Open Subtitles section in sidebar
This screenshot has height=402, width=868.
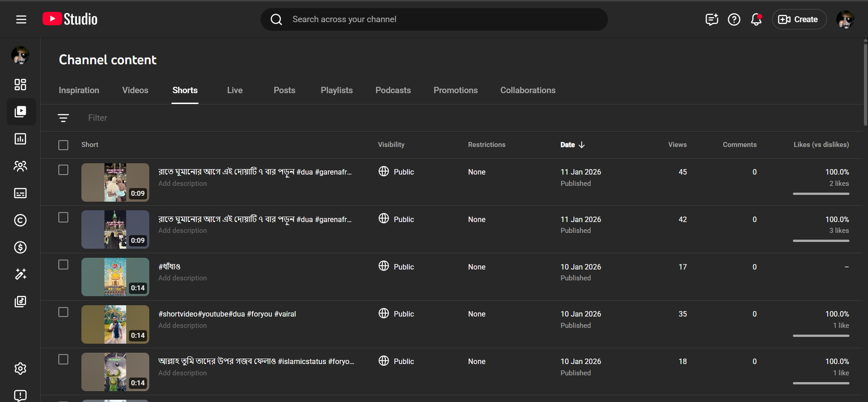coord(20,193)
